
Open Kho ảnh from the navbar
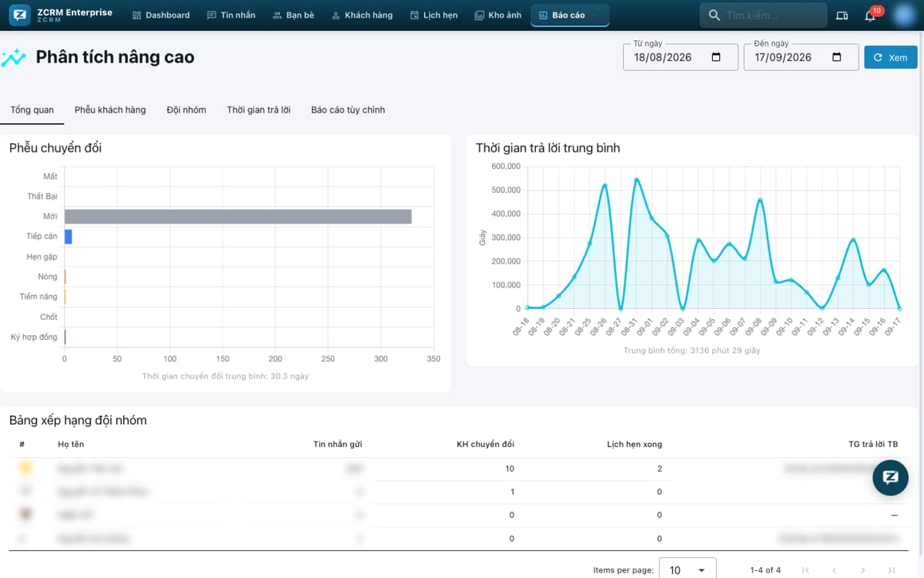click(498, 15)
